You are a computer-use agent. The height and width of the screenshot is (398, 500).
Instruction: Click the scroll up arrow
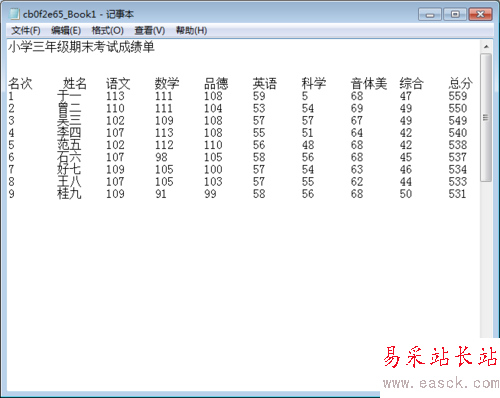point(486,47)
